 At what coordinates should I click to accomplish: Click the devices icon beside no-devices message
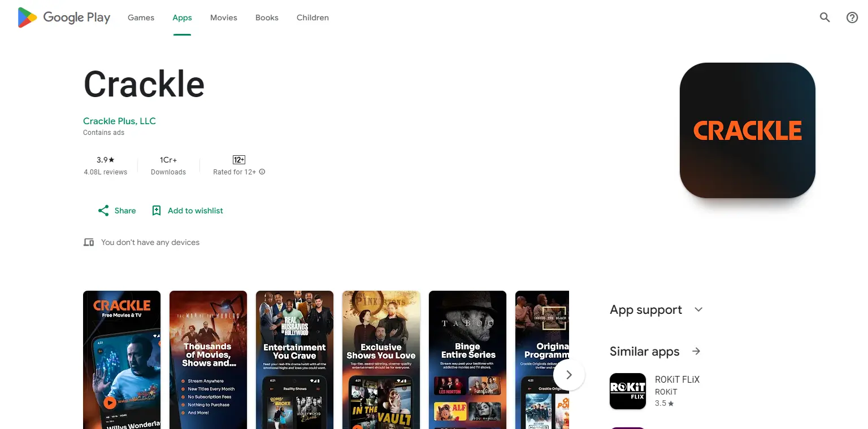coord(89,242)
